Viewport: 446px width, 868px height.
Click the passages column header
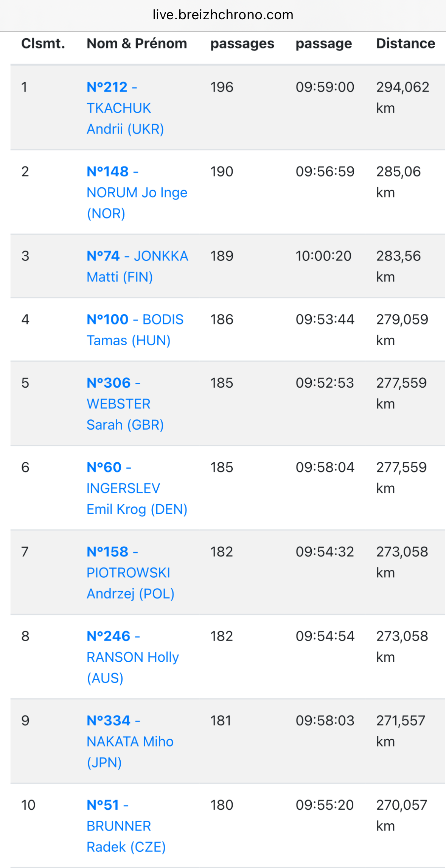click(x=242, y=44)
